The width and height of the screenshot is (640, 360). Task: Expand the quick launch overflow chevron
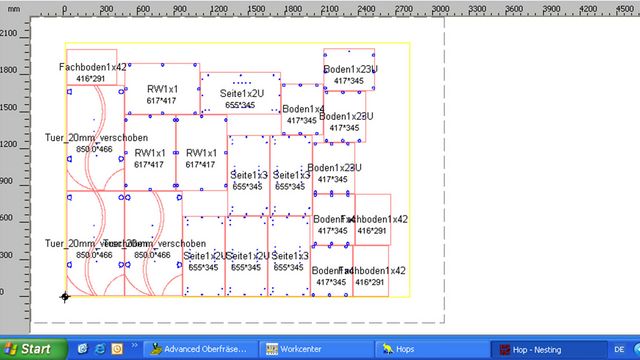(134, 346)
